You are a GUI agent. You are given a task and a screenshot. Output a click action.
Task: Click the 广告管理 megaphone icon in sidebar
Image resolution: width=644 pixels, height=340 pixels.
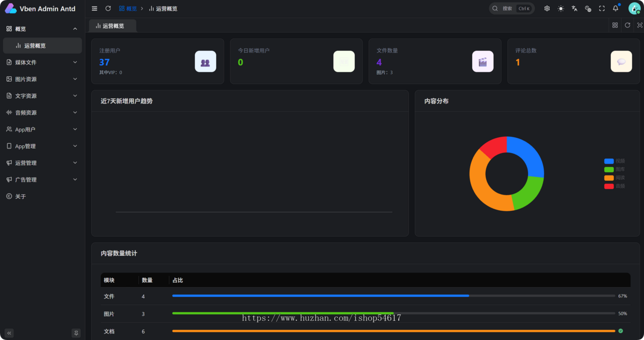9,180
